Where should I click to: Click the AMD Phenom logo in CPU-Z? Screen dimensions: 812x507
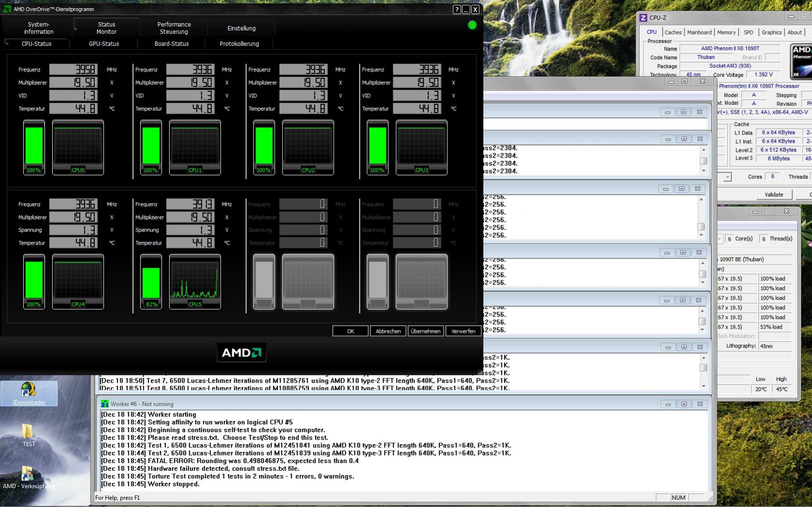[800, 61]
